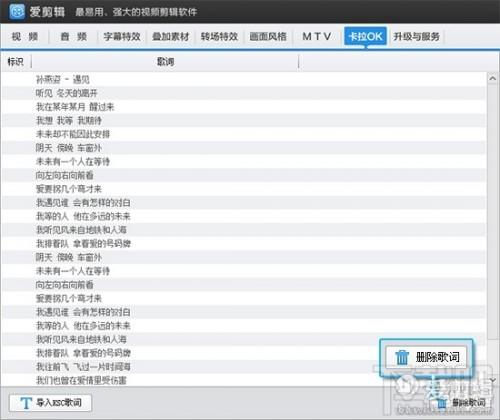
Task: Select the lyric row 听见 冬天的离开
Action: click(x=243, y=93)
